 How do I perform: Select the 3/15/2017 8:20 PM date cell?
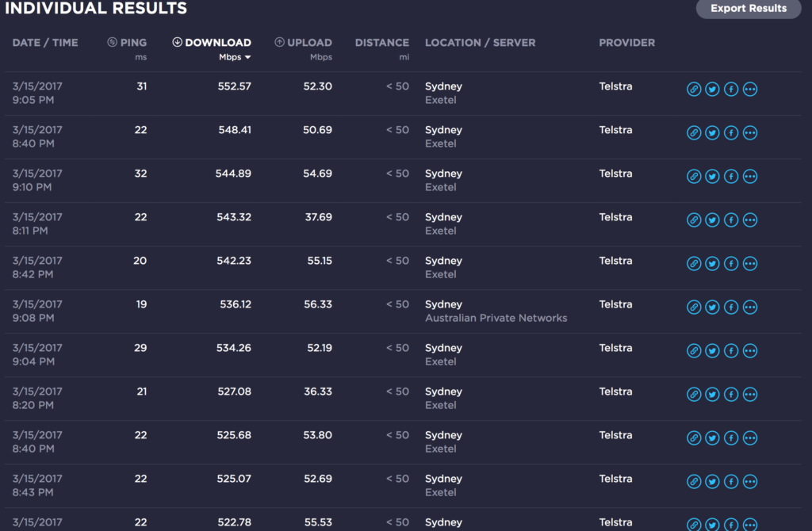click(37, 398)
